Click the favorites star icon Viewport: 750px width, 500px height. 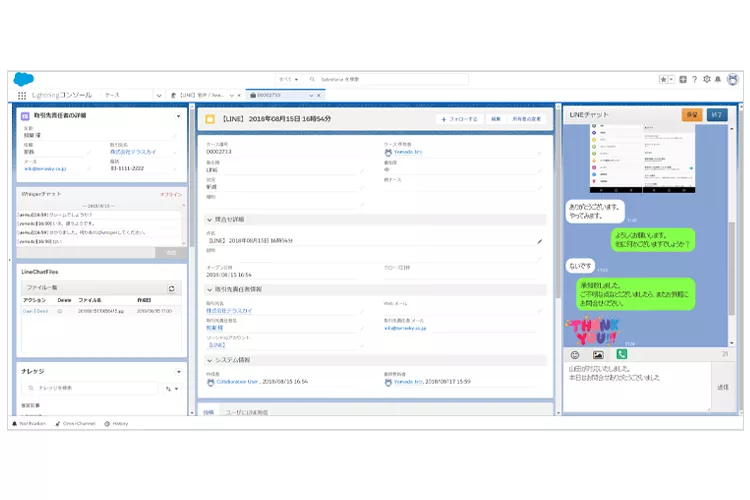point(663,79)
